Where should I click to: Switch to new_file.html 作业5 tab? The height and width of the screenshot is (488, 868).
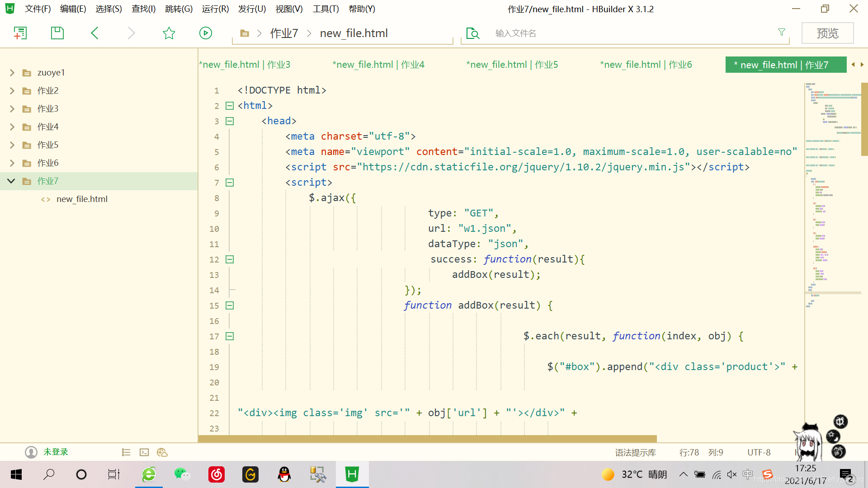coord(512,65)
